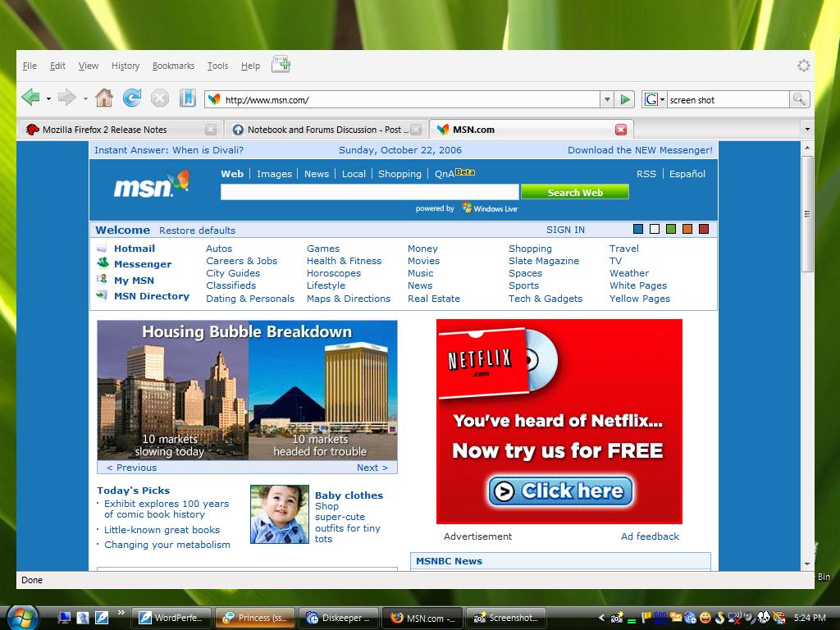Image resolution: width=840 pixels, height=630 pixels.
Task: Open the Diskeeper taskbar button
Action: (339, 618)
